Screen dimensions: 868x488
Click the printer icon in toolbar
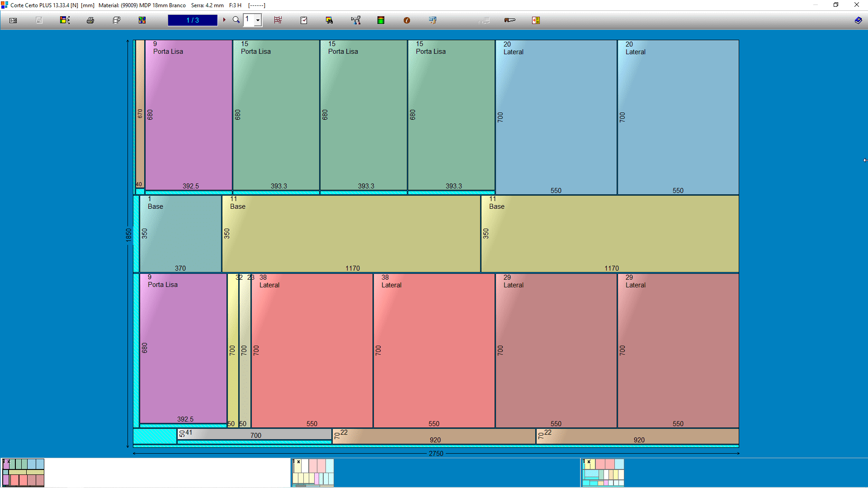coord(90,20)
